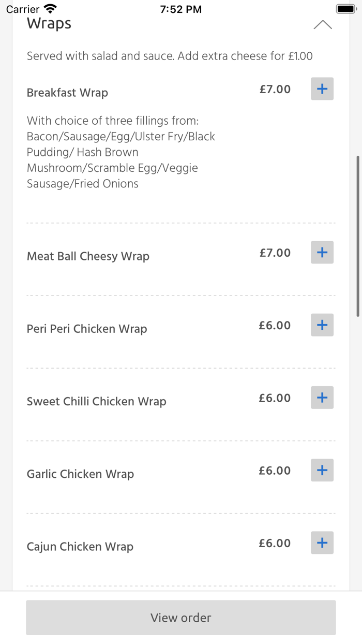The height and width of the screenshot is (644, 362).
Task: Add the Peri Peri Chicken Wrap
Action: click(x=322, y=325)
